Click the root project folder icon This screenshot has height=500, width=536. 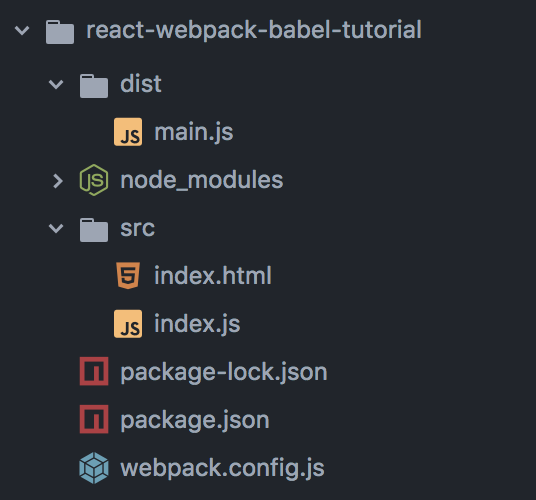pos(60,32)
